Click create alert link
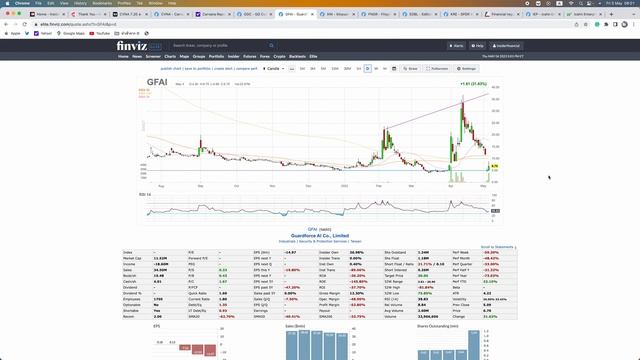The height and width of the screenshot is (360, 640). [223, 69]
